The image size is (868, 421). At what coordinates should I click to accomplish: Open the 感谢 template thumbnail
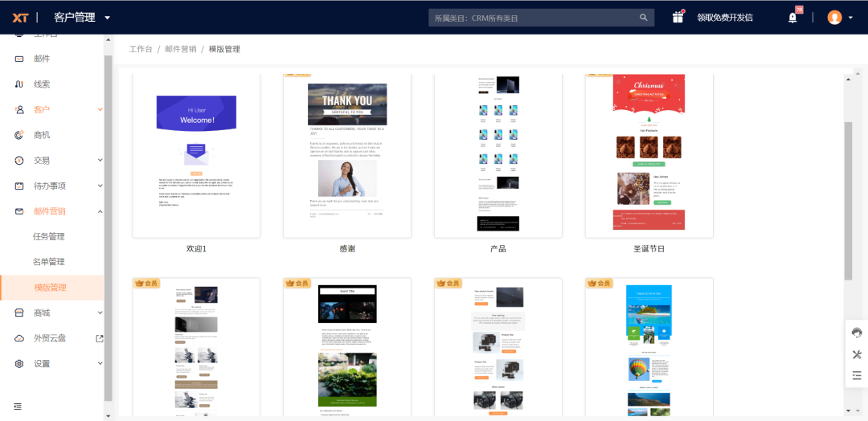[x=347, y=155]
